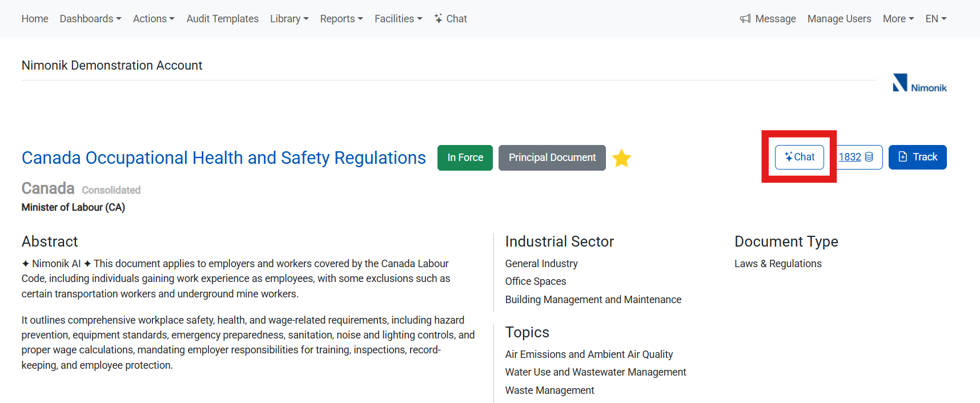This screenshot has height=403, width=980.
Task: Expand the Facilities dropdown
Action: (399, 19)
